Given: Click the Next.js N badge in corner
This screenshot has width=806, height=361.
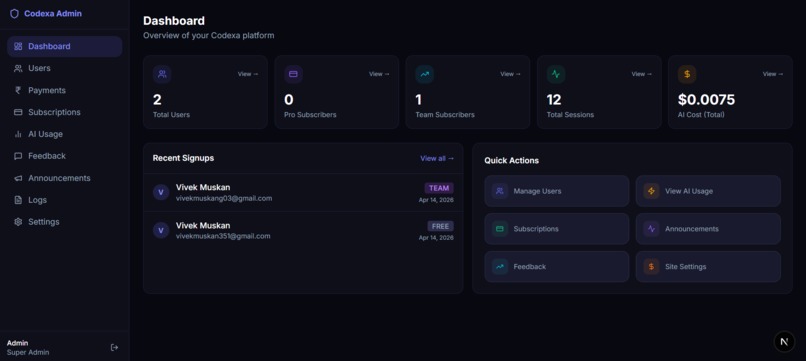Looking at the screenshot, I should (x=784, y=341).
